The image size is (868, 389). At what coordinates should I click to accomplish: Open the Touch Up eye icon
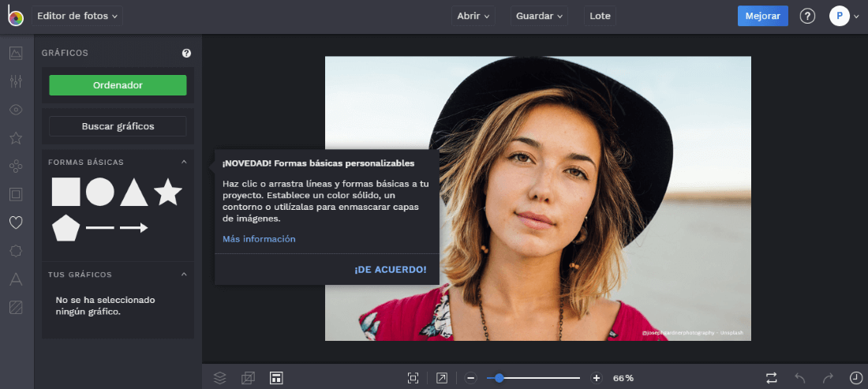[x=15, y=110]
